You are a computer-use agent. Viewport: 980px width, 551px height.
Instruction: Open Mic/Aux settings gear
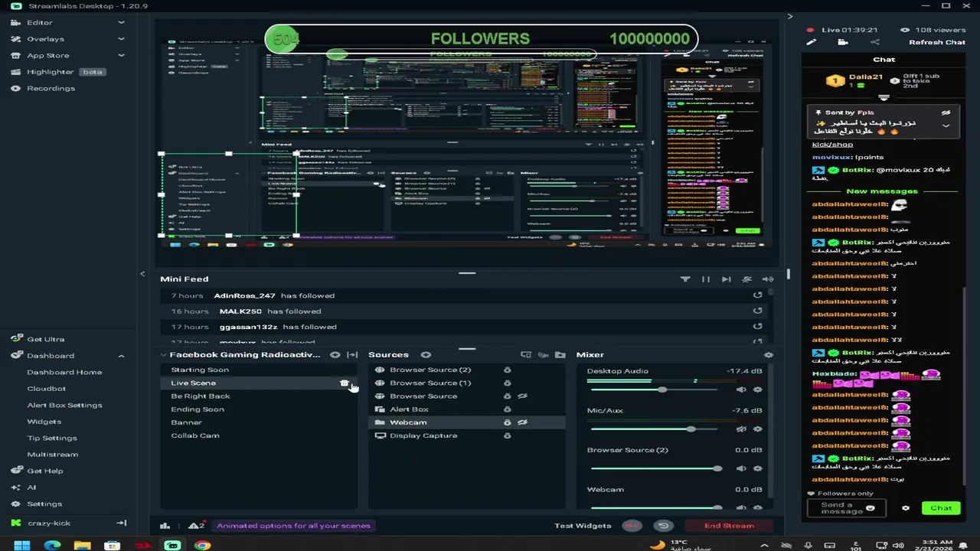coord(757,429)
